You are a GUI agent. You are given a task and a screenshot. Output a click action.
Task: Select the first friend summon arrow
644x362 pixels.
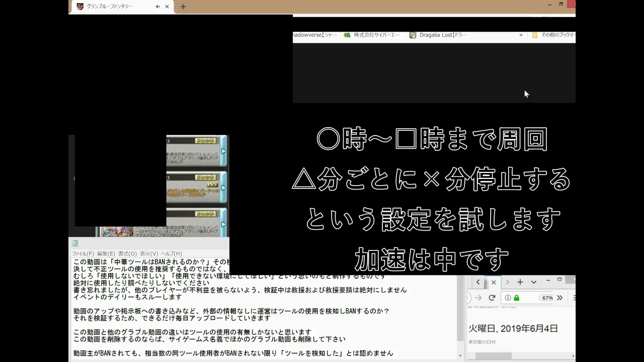223,151
